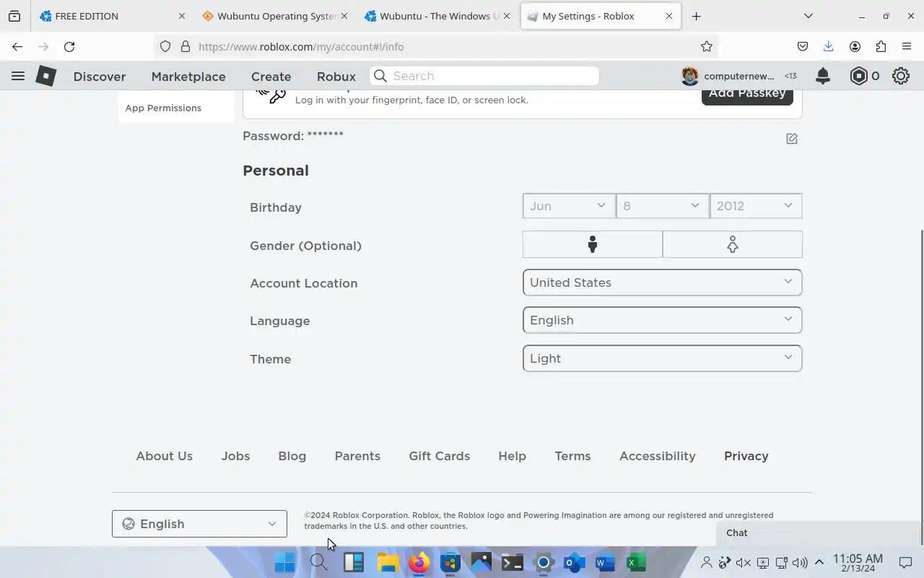Open the About Us footer link
The width and height of the screenshot is (924, 578).
pos(165,456)
